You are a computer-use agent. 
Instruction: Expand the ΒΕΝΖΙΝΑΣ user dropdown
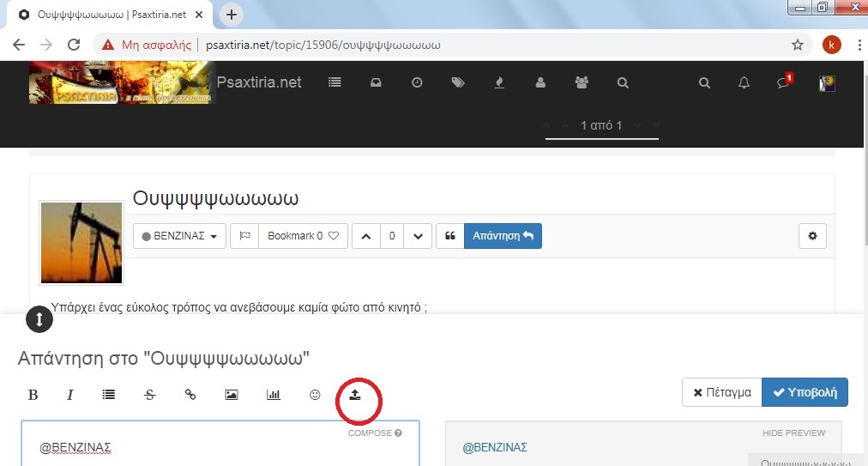click(179, 236)
